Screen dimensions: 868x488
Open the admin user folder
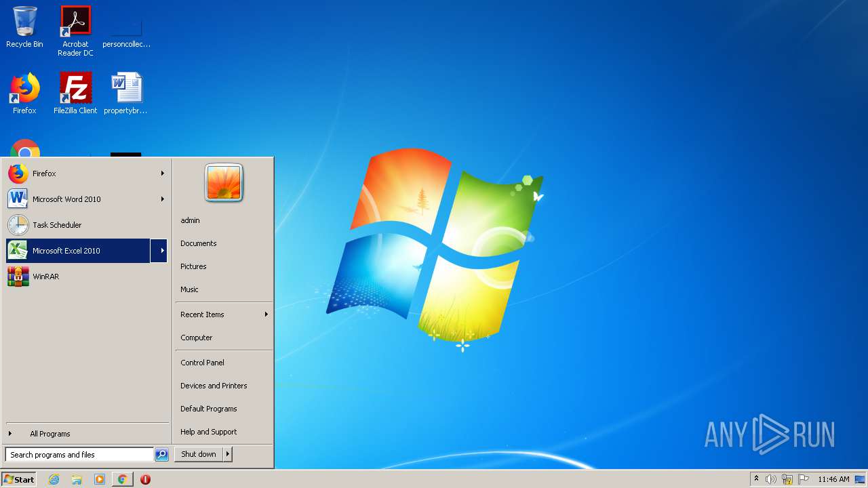(190, 220)
